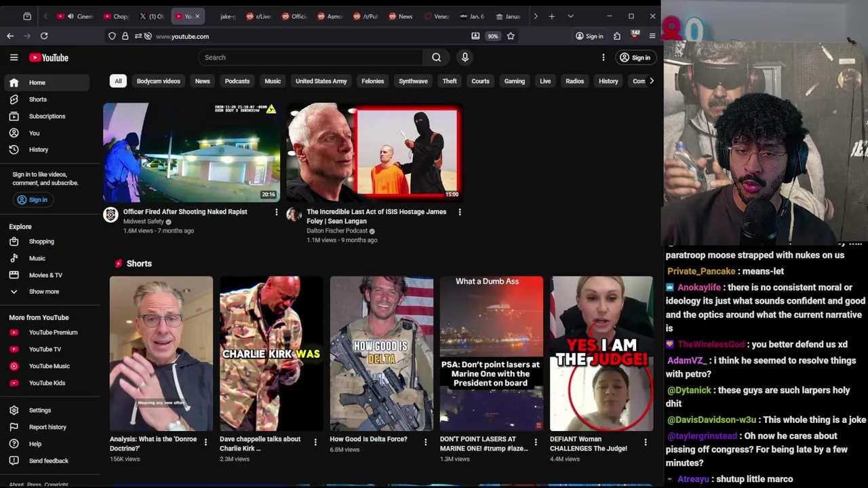Go back with the browser back arrow
The height and width of the screenshot is (488, 868).
(x=10, y=36)
